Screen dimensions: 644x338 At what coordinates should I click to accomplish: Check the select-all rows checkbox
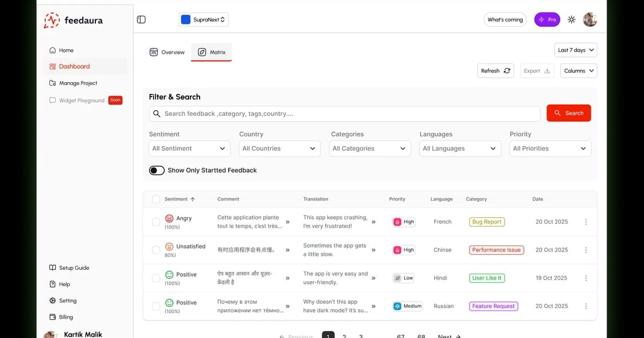tap(156, 200)
